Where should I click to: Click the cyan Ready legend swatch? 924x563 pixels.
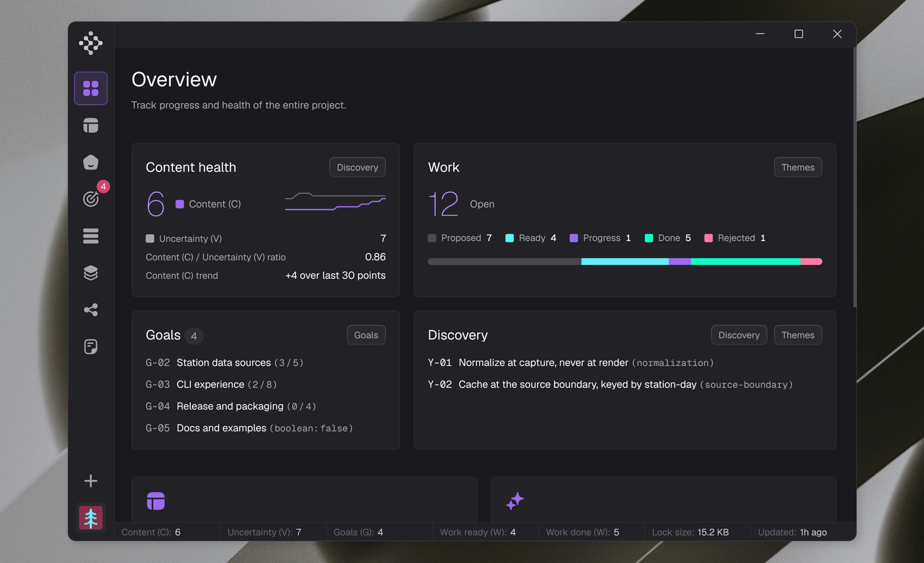[509, 238]
